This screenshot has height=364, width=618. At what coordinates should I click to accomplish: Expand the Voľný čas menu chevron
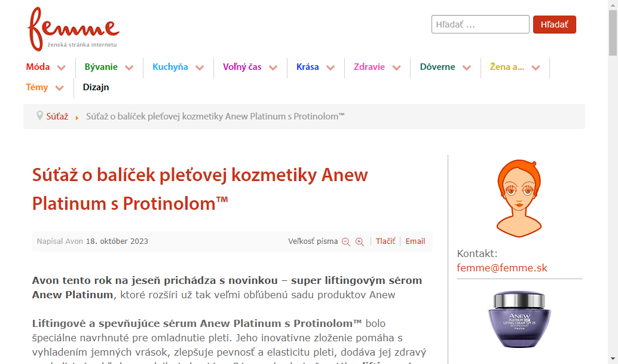tap(273, 68)
